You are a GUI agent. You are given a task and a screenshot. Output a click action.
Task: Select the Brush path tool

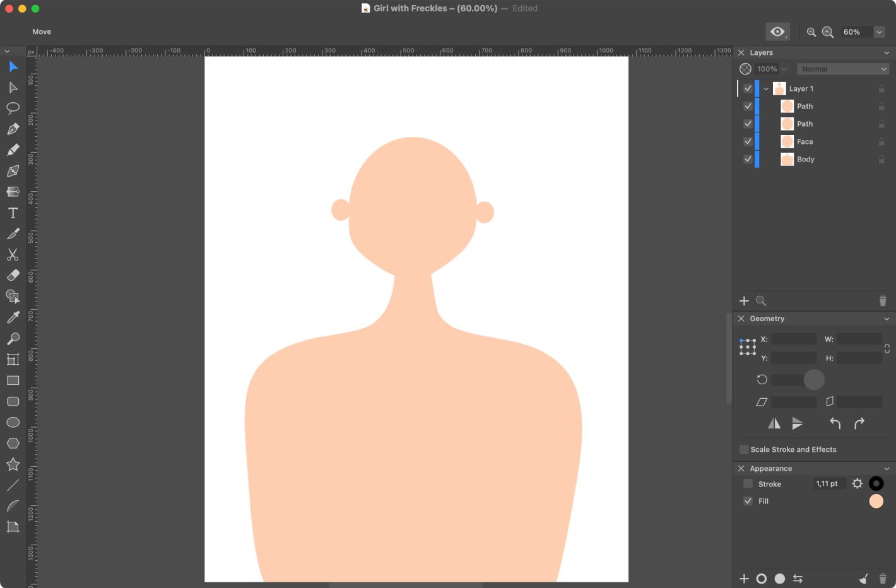pos(13,171)
